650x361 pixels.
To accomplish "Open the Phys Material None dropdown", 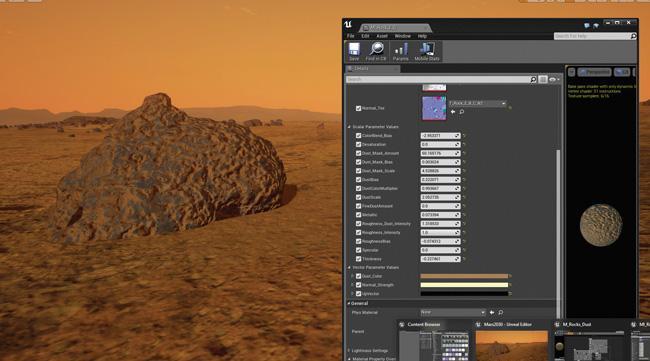I will (453, 312).
